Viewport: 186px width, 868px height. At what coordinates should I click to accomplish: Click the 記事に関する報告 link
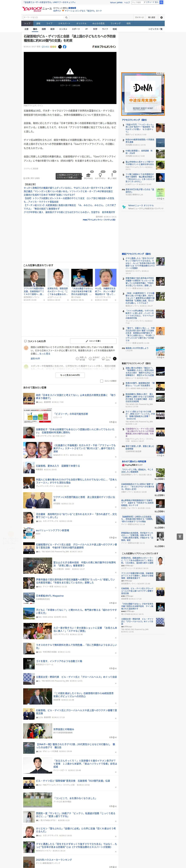click(x=31, y=178)
